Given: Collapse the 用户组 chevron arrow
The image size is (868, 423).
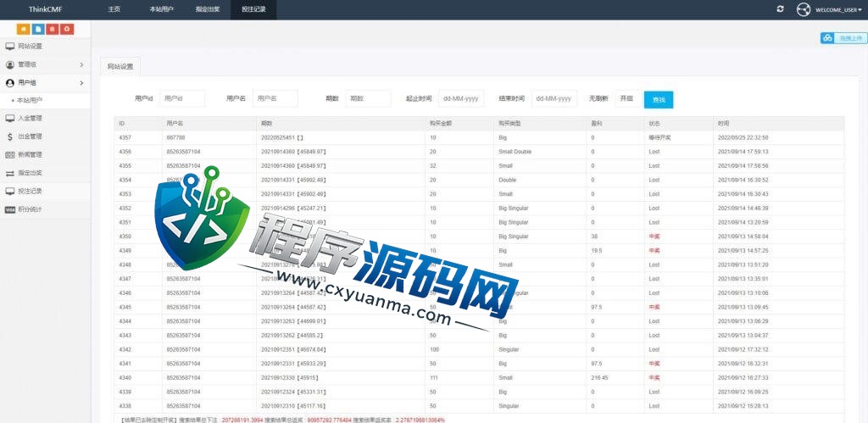Looking at the screenshot, I should point(81,83).
